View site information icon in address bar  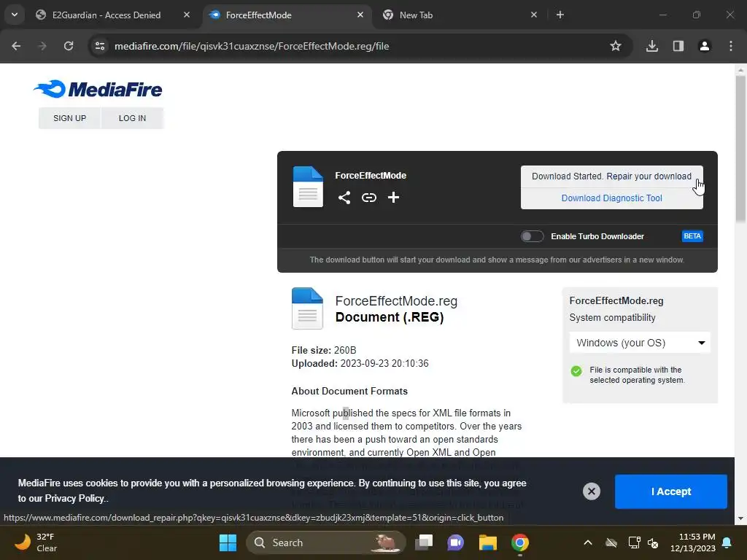(x=100, y=46)
